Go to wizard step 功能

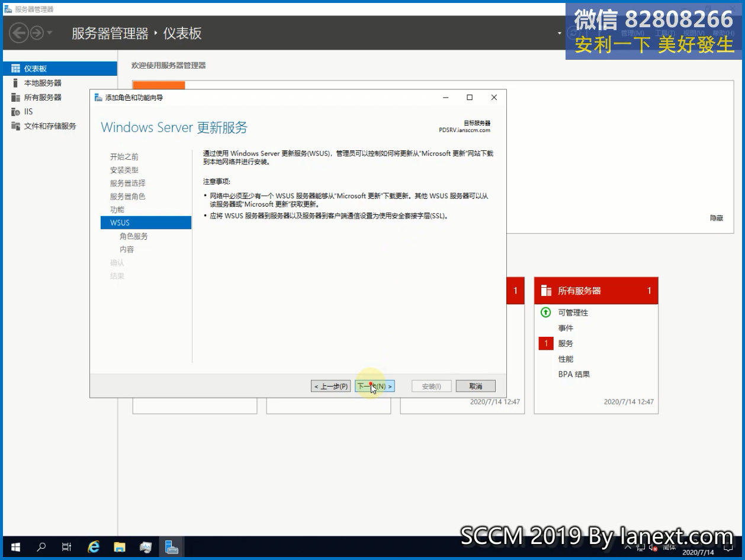117,210
